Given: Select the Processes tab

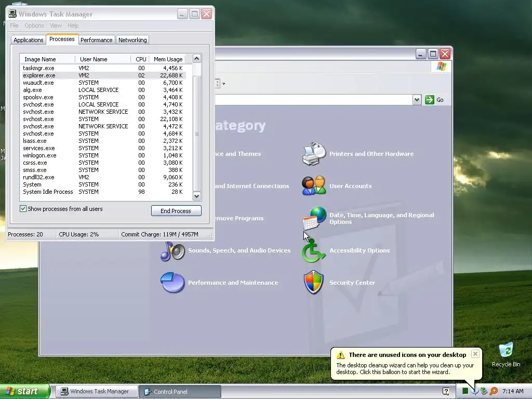Looking at the screenshot, I should pyautogui.click(x=62, y=39).
